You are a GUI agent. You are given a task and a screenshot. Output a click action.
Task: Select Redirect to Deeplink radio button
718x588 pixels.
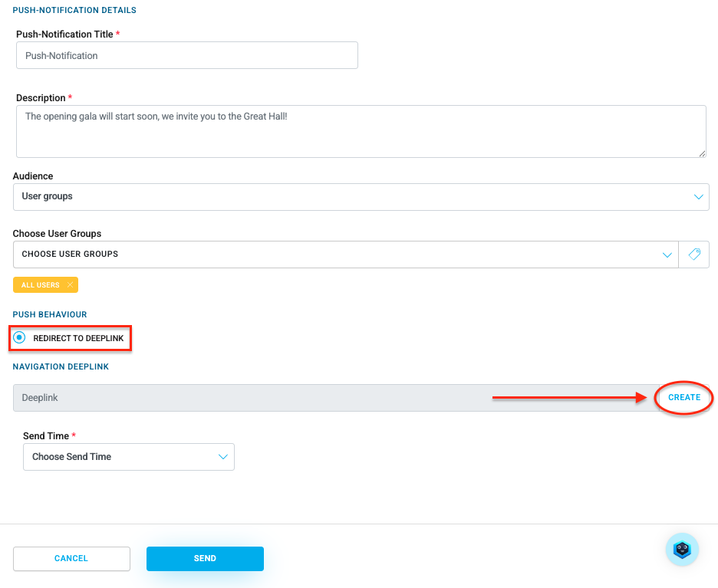pyautogui.click(x=19, y=338)
